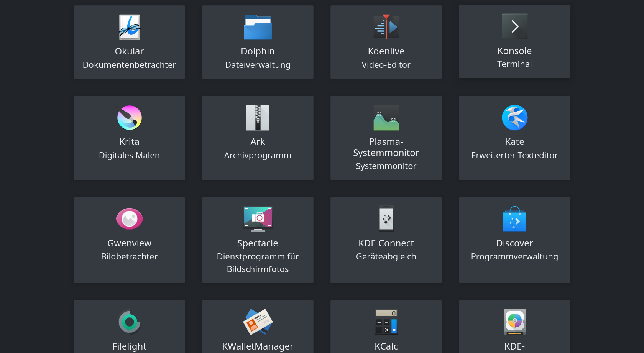Click the Filelight ring icon
The width and height of the screenshot is (644, 353).
[x=130, y=322]
